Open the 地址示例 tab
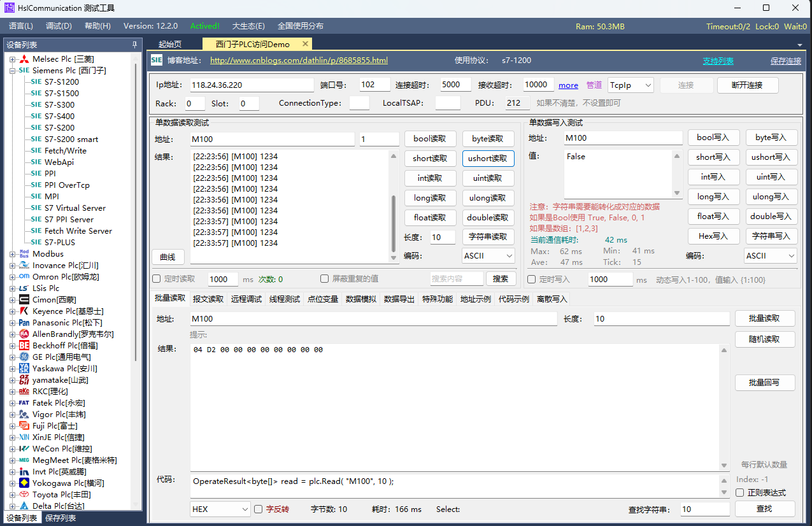This screenshot has height=526, width=812. 476,299
